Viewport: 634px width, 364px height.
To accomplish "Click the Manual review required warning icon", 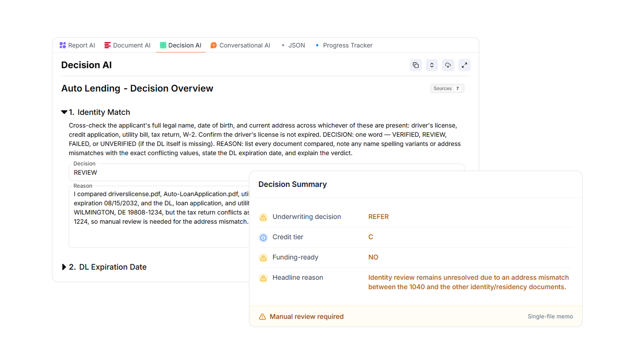I will point(262,316).
